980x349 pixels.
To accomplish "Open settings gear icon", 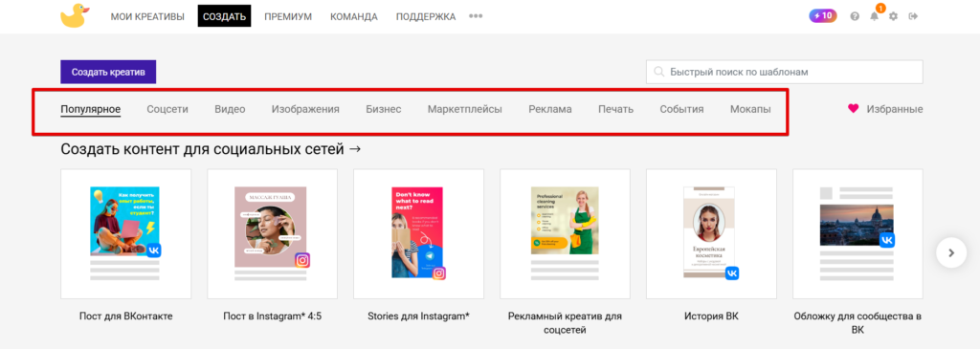I will click(893, 16).
